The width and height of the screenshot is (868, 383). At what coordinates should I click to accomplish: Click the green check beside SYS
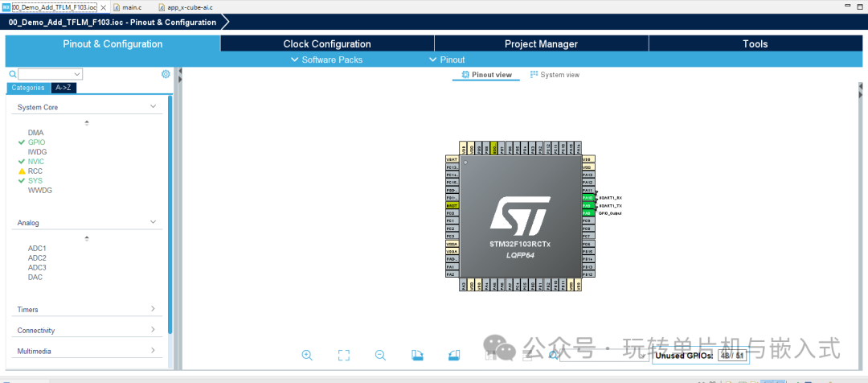[22, 181]
